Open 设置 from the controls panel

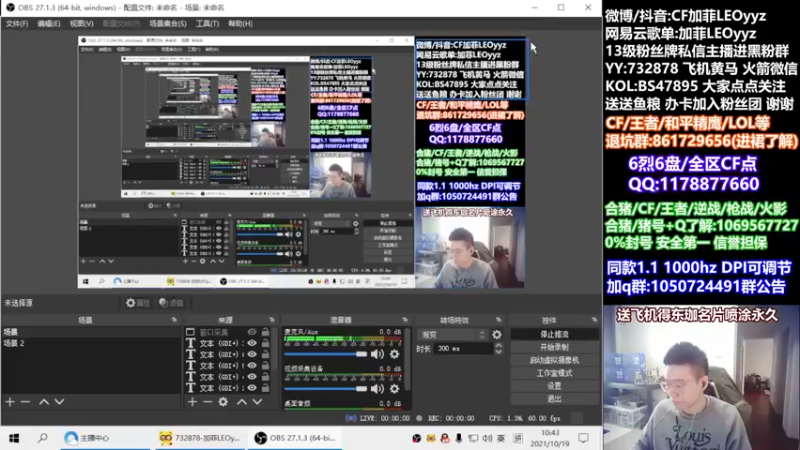555,386
